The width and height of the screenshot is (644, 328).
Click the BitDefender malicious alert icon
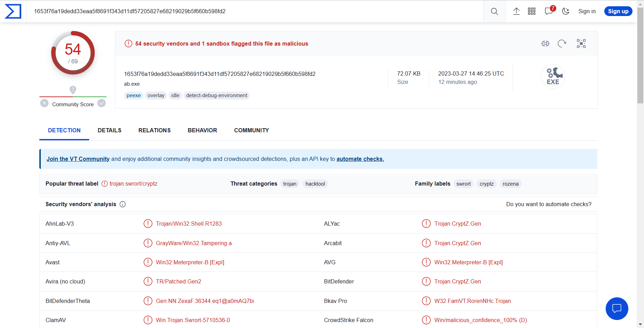pyautogui.click(x=426, y=281)
